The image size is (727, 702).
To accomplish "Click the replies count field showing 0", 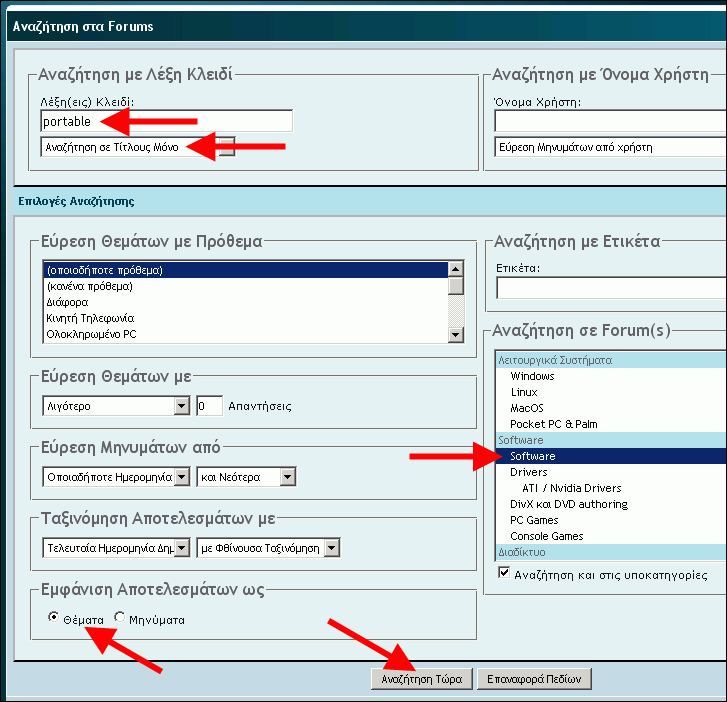I will tap(209, 406).
